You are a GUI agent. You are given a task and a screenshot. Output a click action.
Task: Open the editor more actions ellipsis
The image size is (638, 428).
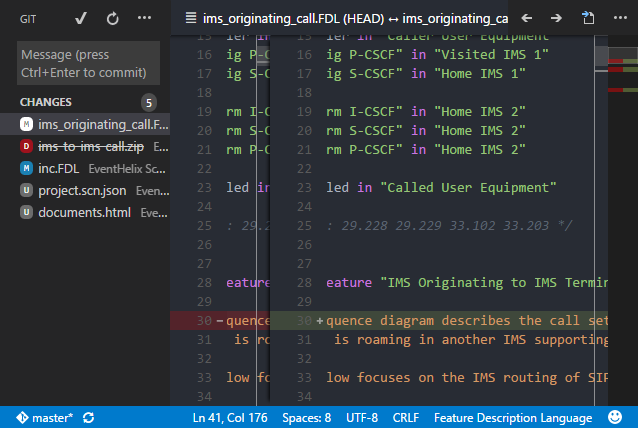pyautogui.click(x=620, y=18)
